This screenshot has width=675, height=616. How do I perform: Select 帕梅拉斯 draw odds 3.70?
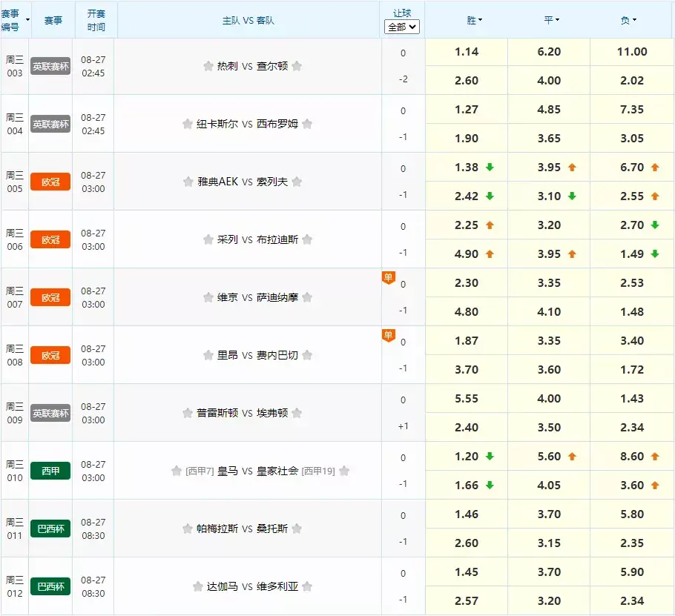(x=549, y=514)
